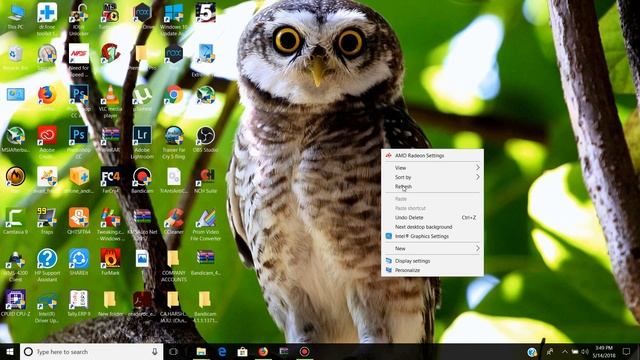Image resolution: width=640 pixels, height=360 pixels.
Task: Open OBS Studio shortcut
Action: 206,139
